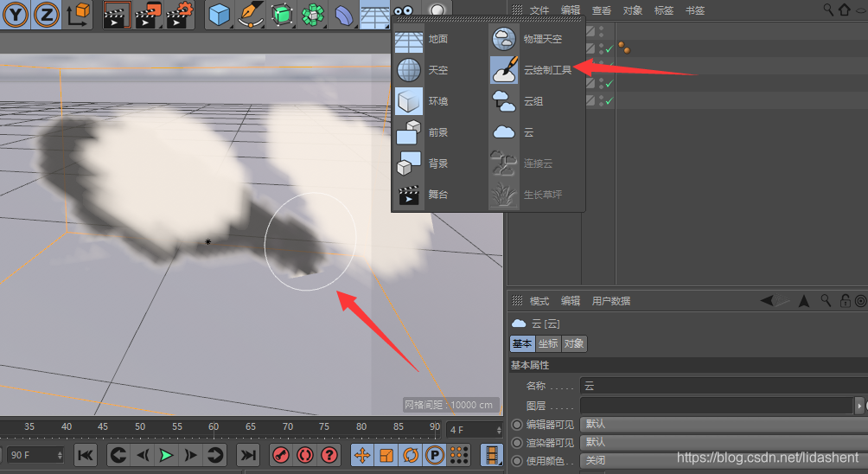The image size is (868, 474).
Task: Click the render view clapperboard icon
Action: click(x=117, y=15)
